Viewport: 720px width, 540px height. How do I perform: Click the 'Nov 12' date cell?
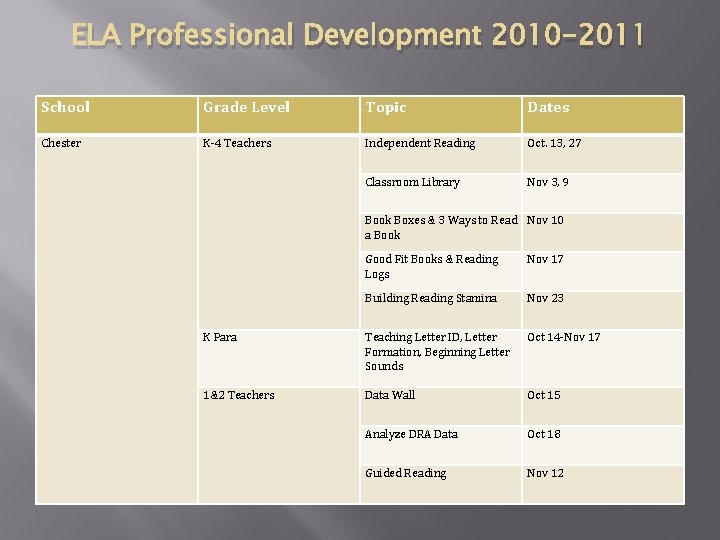(x=603, y=484)
